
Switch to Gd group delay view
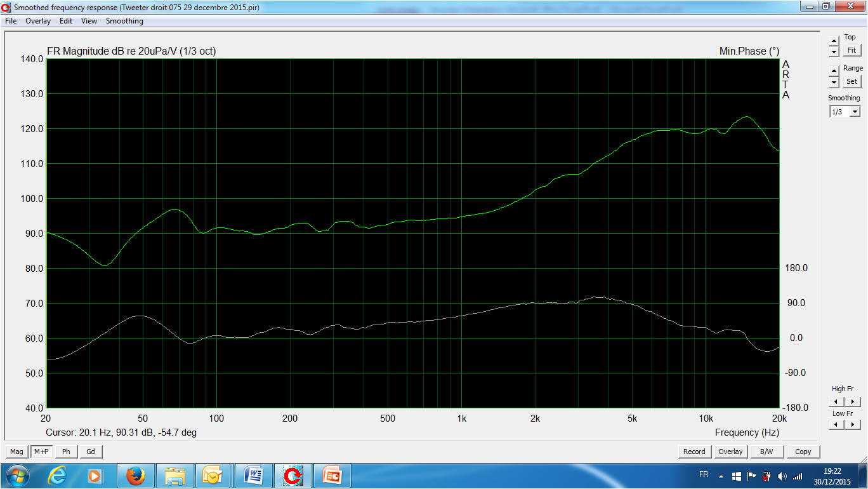pyautogui.click(x=91, y=452)
